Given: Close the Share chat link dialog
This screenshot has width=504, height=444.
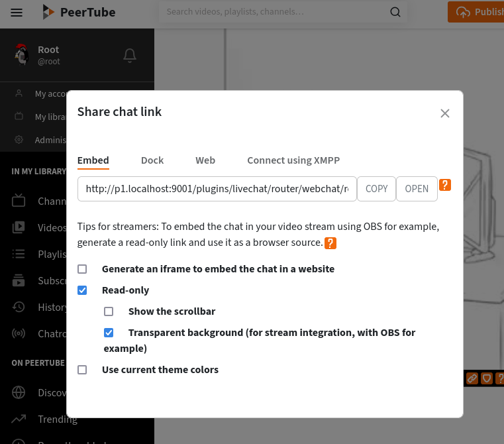Looking at the screenshot, I should click(x=445, y=113).
